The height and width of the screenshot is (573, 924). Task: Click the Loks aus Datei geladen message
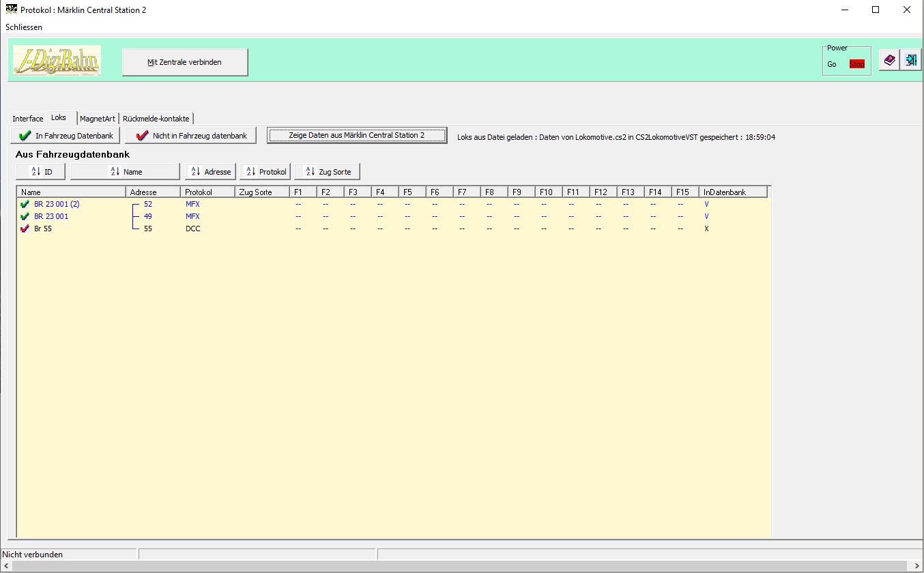coord(616,137)
